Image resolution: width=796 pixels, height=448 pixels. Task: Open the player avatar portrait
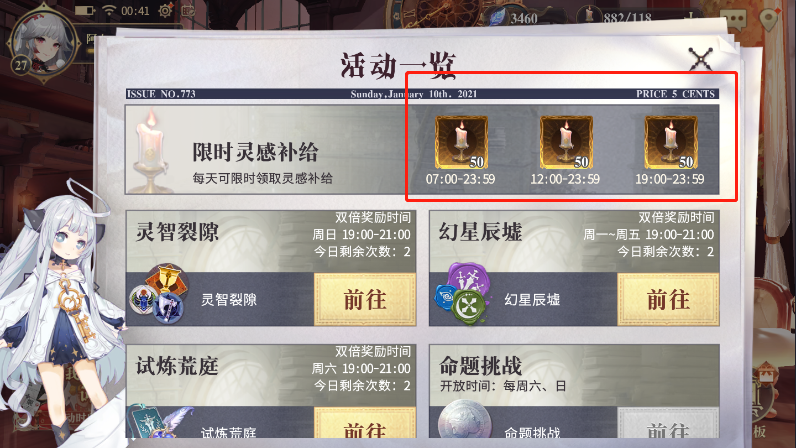[43, 45]
